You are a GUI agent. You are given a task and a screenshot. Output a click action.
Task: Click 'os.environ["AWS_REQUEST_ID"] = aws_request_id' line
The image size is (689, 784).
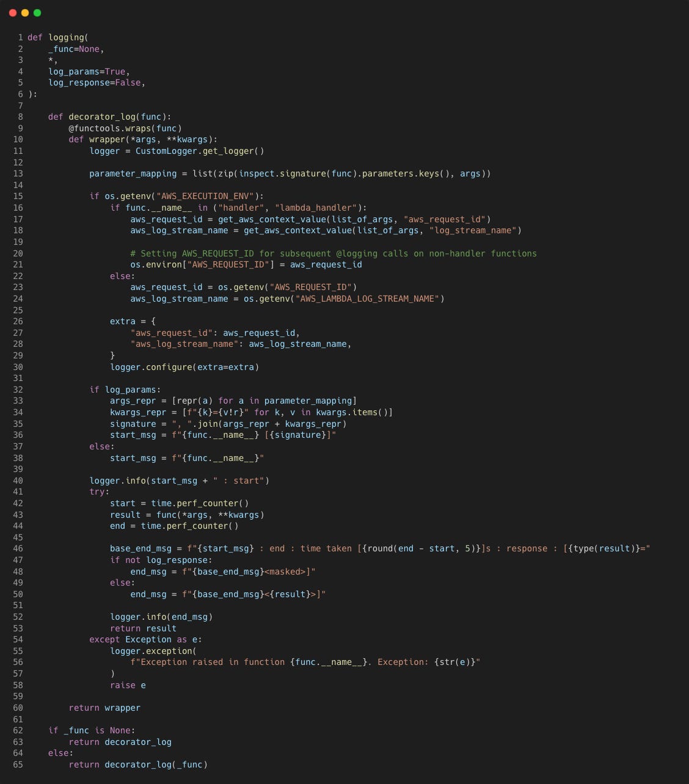point(246,264)
